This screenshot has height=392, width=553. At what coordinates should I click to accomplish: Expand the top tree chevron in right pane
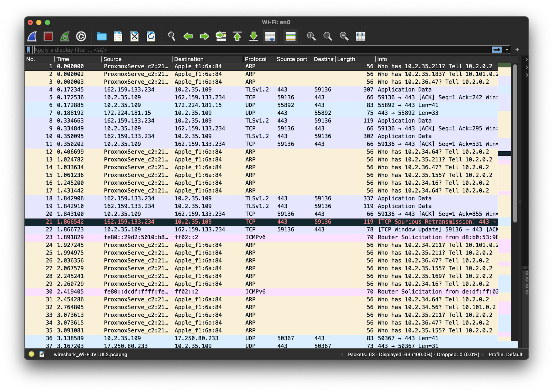(x=527, y=59)
